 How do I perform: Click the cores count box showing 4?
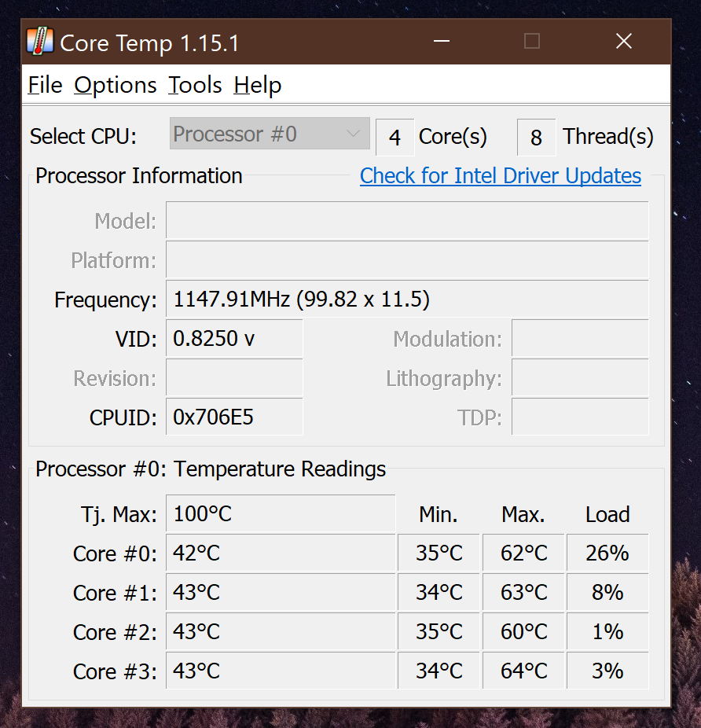click(x=395, y=138)
